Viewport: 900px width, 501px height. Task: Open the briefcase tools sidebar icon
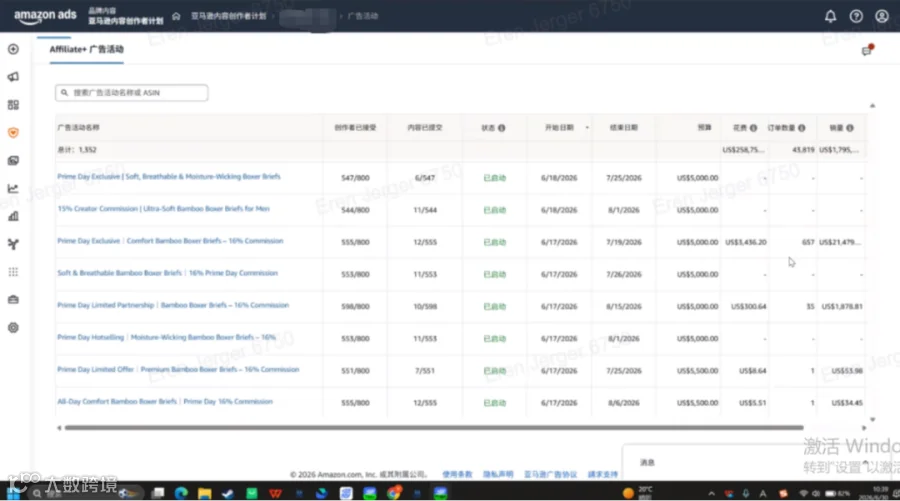pos(13,300)
